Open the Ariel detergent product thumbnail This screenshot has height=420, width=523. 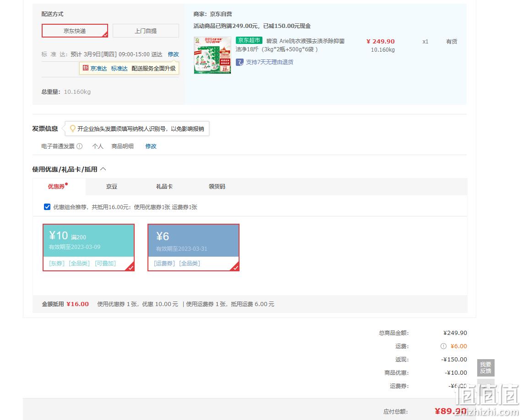[x=212, y=55]
